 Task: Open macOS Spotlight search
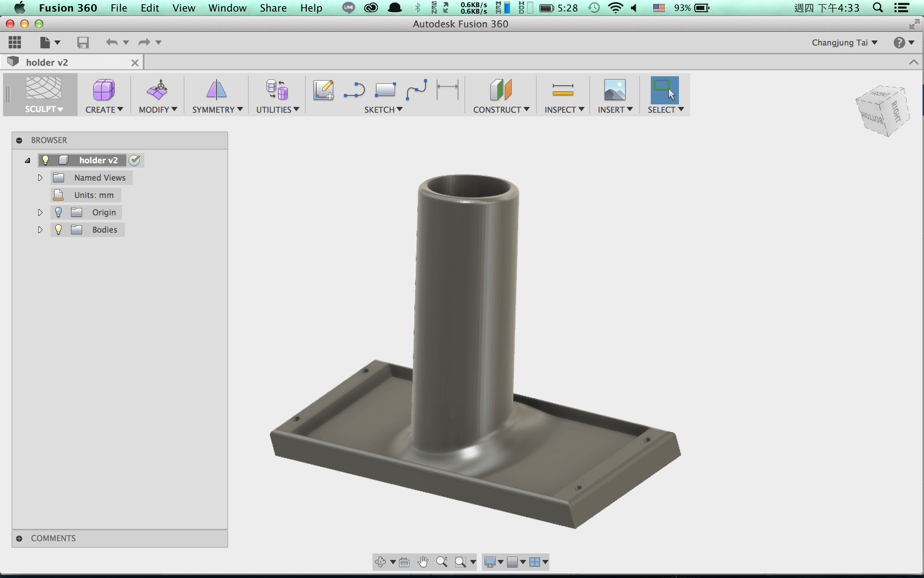[877, 8]
